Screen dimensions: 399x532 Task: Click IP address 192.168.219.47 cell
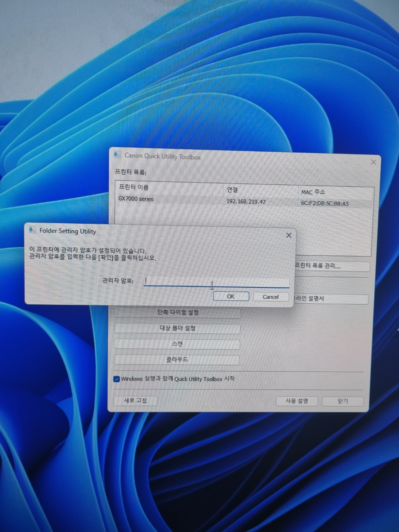tap(246, 201)
